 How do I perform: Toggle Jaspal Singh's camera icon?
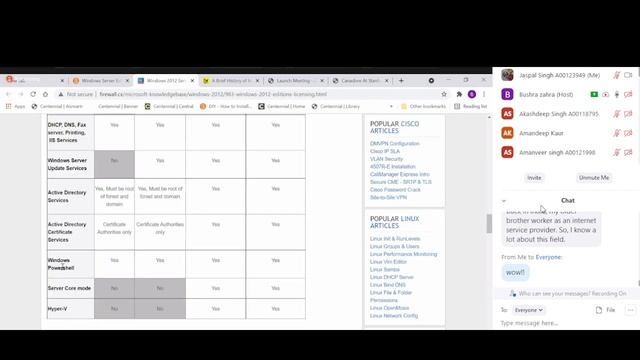click(628, 75)
